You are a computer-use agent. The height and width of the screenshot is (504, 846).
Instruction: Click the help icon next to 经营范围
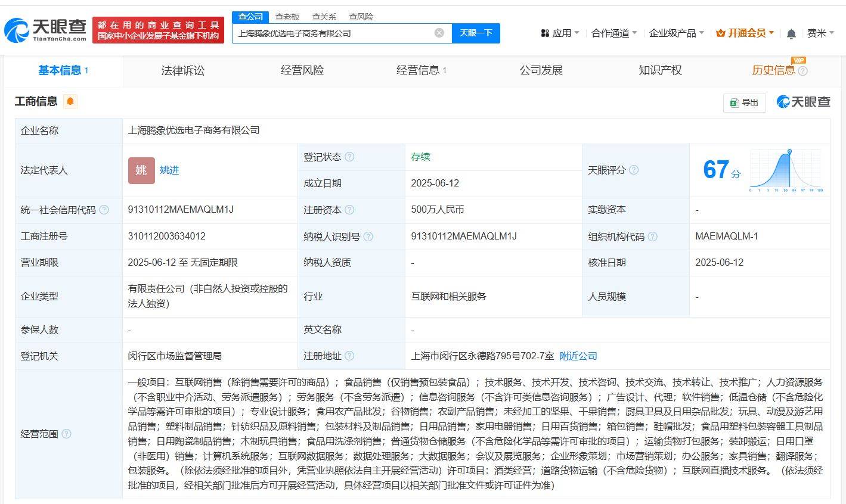(x=66, y=434)
